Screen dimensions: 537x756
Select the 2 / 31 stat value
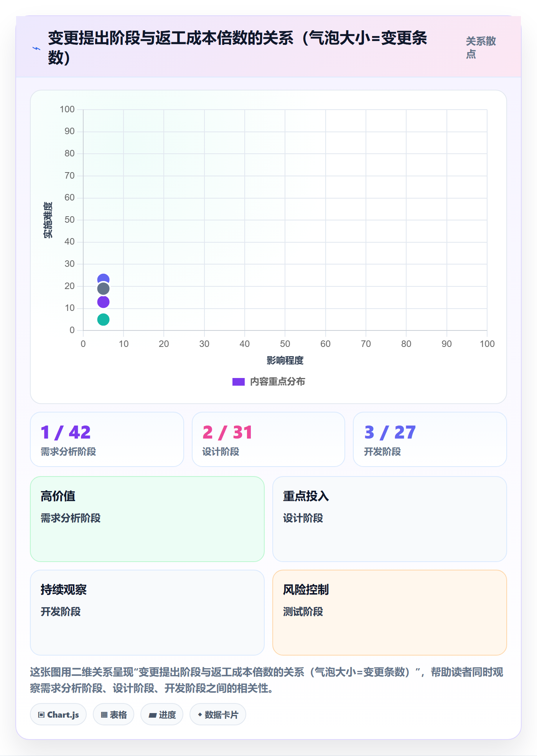coord(227,432)
